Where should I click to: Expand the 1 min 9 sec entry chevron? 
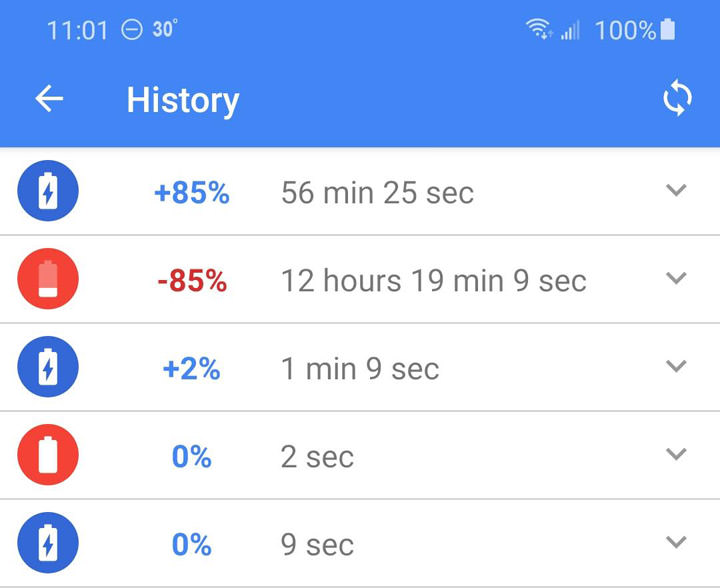(677, 367)
